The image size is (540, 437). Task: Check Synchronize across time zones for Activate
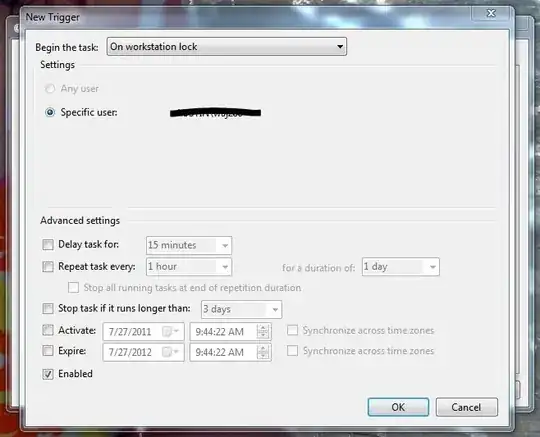pos(292,330)
